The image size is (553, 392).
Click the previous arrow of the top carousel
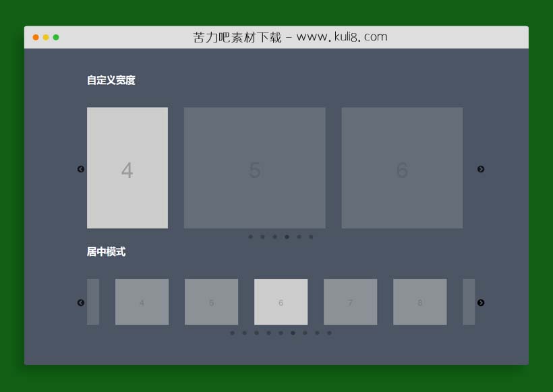[81, 169]
